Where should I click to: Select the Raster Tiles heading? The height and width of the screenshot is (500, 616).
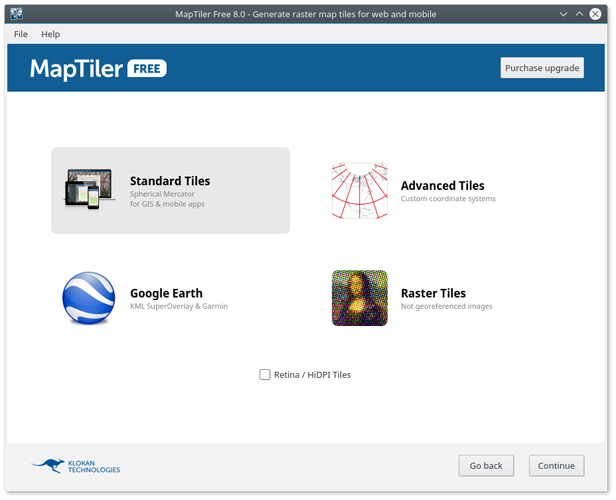point(433,293)
